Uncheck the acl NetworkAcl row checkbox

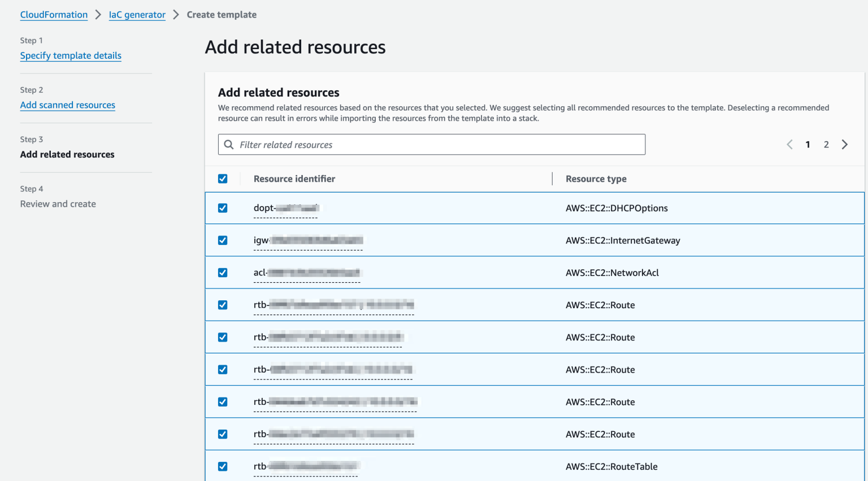click(x=223, y=272)
